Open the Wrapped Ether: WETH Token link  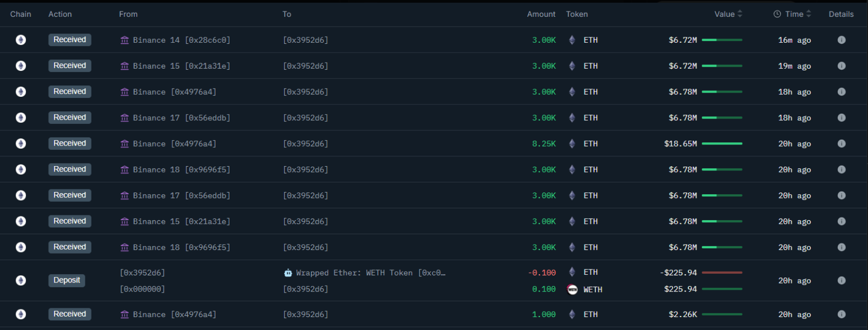coord(371,273)
